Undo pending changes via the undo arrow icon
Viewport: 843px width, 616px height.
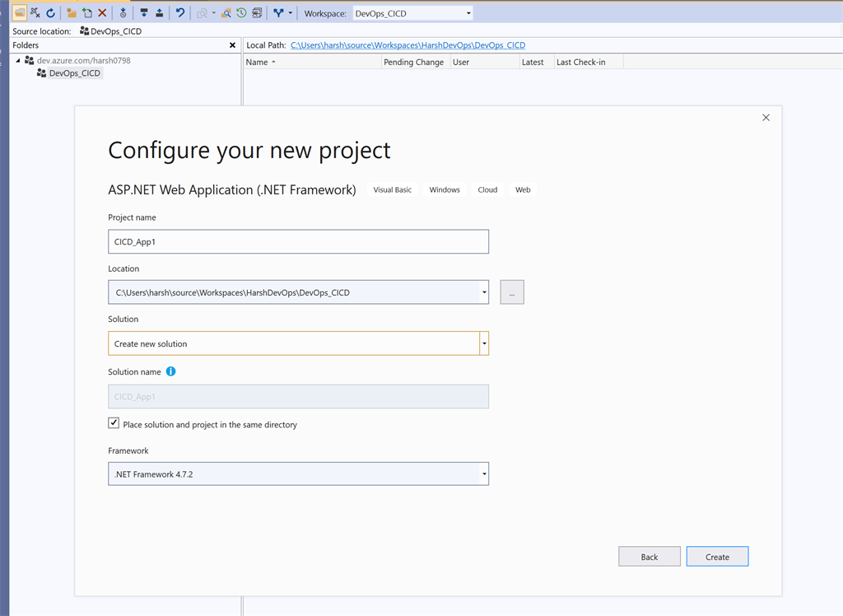point(180,12)
